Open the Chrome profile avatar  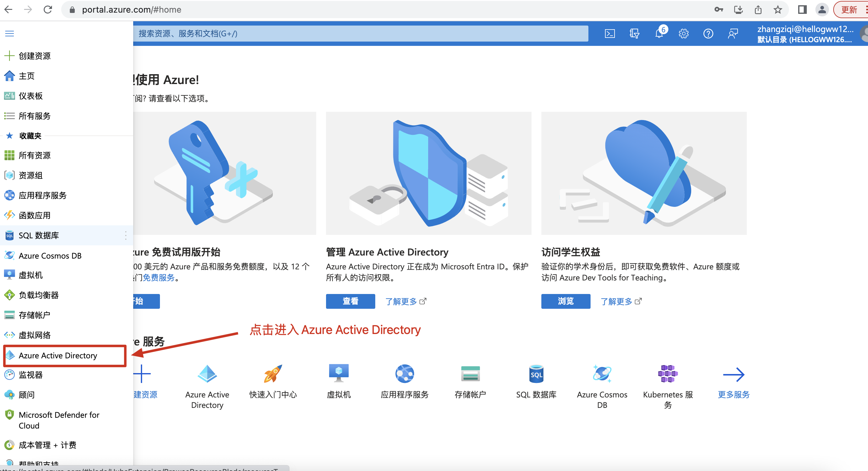click(x=822, y=10)
